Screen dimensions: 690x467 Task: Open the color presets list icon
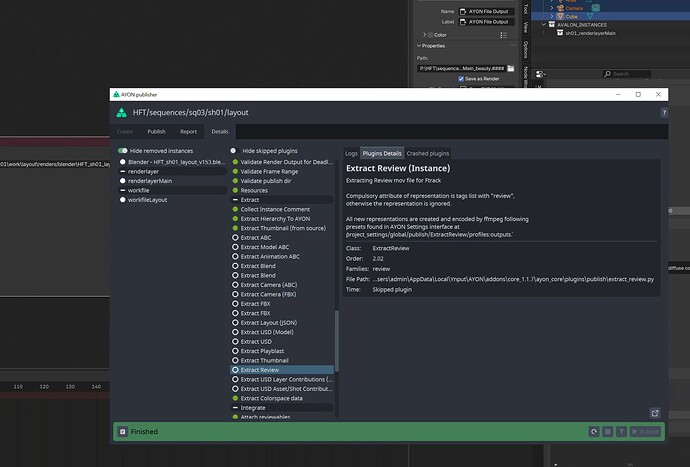click(503, 35)
